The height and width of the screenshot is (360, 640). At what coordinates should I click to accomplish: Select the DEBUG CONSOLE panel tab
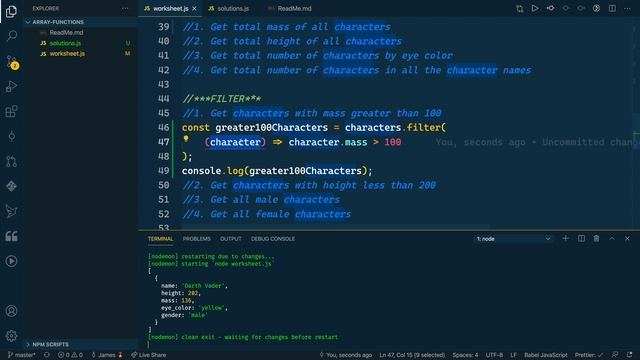coord(273,239)
